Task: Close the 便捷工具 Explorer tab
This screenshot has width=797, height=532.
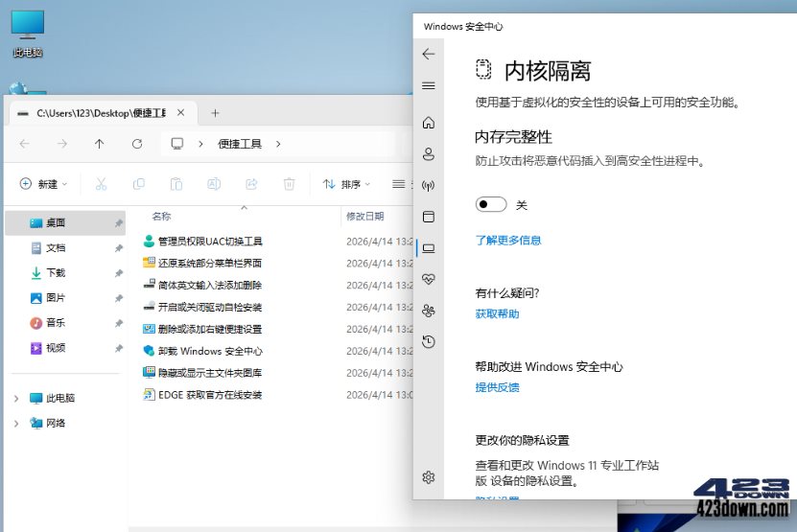Action: click(180, 113)
